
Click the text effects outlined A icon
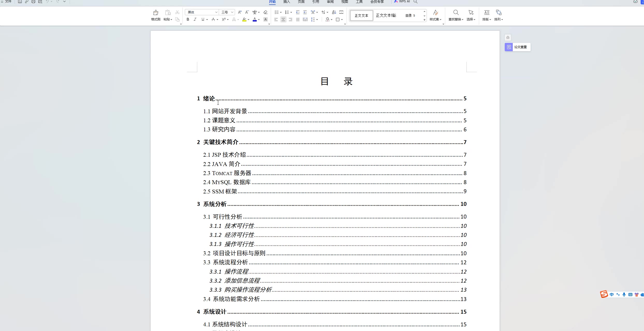click(x=234, y=19)
